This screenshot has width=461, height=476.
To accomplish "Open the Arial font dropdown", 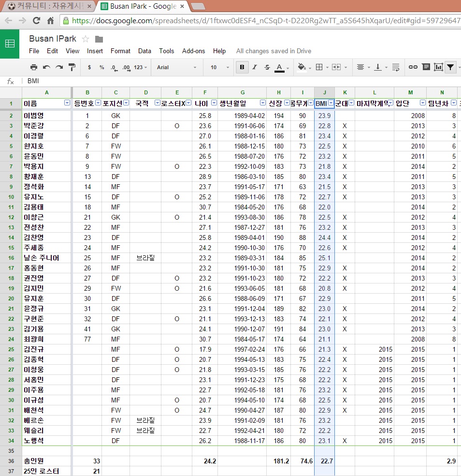I will [176, 67].
